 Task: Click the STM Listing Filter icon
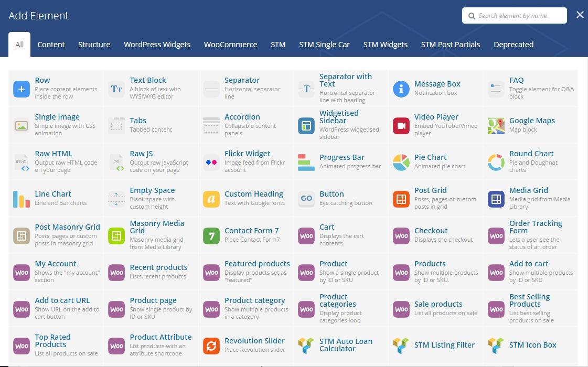(401, 346)
